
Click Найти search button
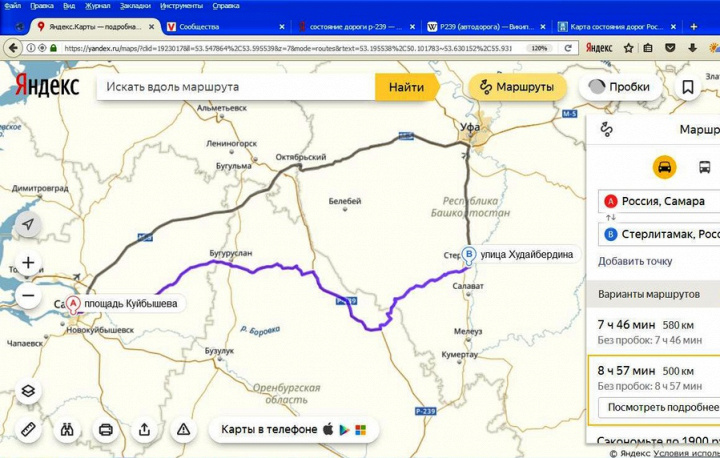tap(406, 87)
